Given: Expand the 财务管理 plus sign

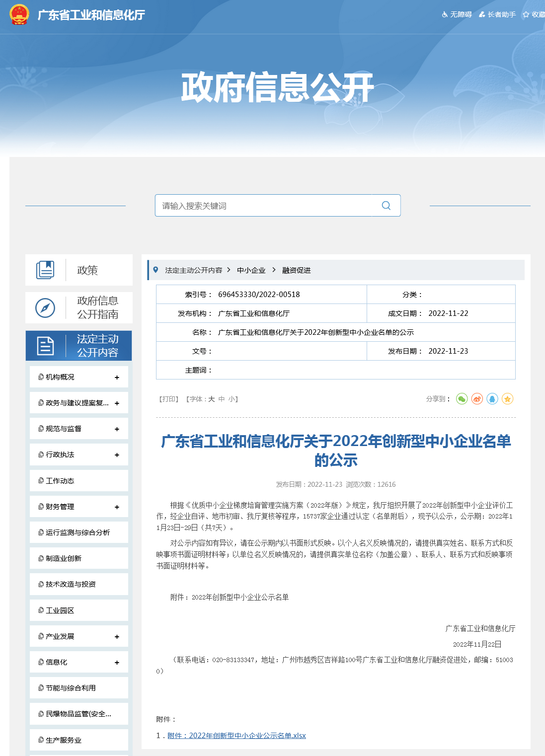Looking at the screenshot, I should click(117, 507).
